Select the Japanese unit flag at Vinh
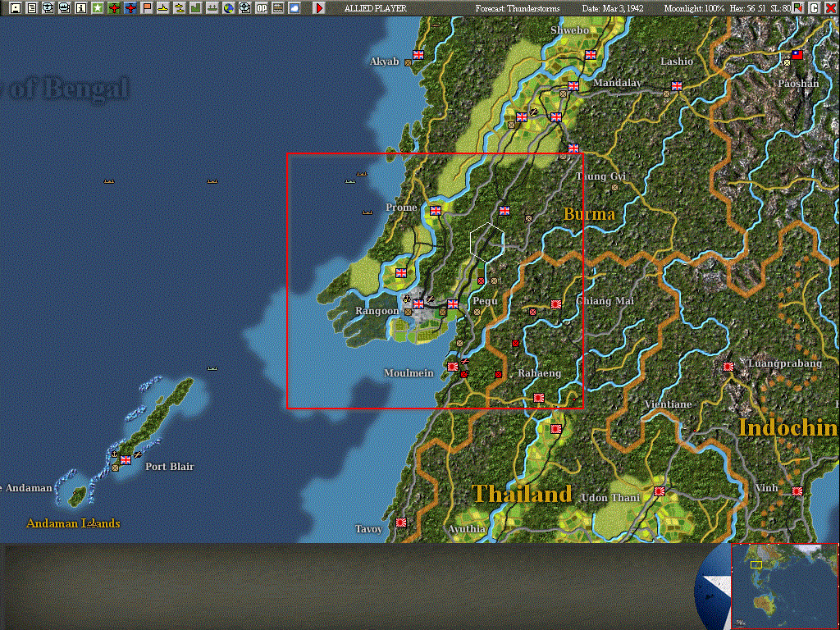Screen dimensions: 840x630 coord(797,491)
